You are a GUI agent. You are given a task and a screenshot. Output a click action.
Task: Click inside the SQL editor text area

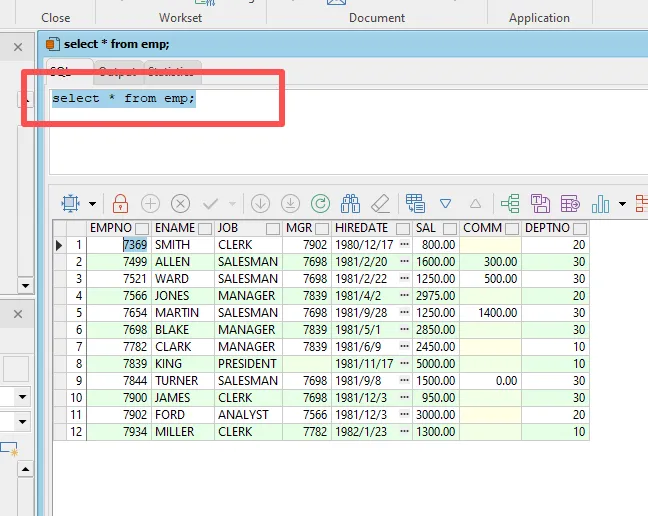347,132
